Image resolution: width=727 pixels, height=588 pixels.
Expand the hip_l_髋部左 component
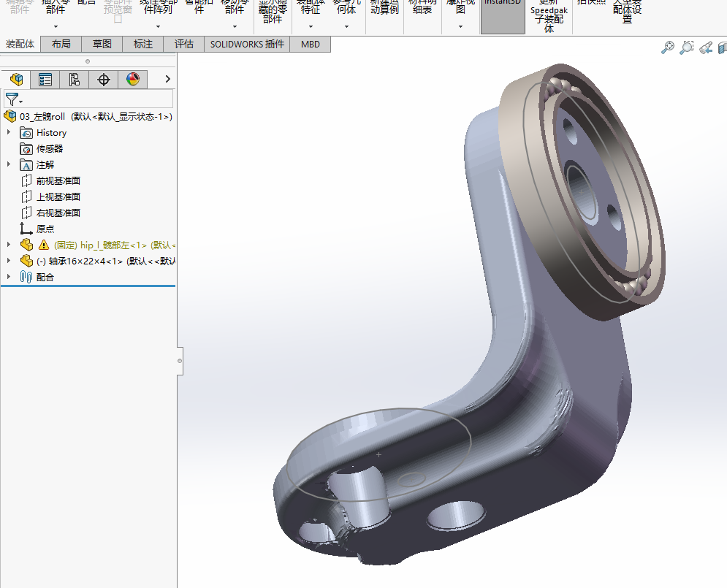pos(8,245)
